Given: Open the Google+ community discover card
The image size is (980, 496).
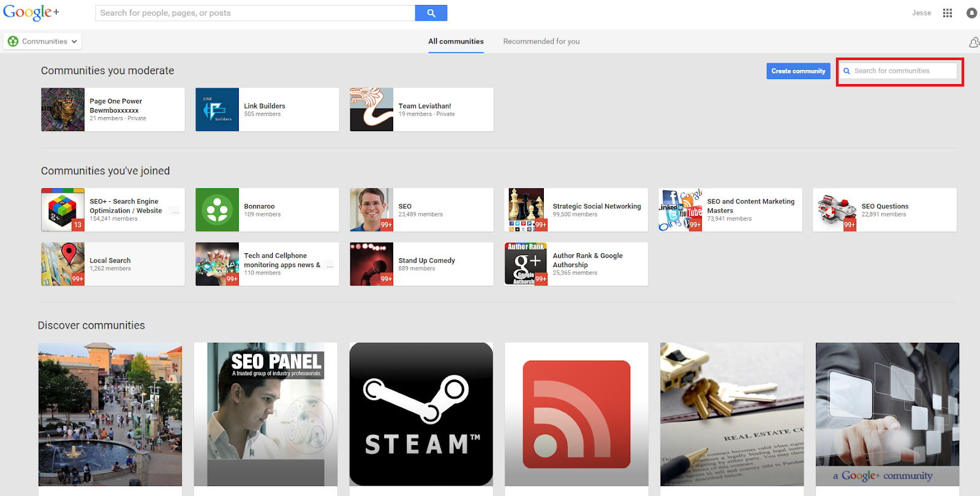Looking at the screenshot, I should (x=888, y=414).
